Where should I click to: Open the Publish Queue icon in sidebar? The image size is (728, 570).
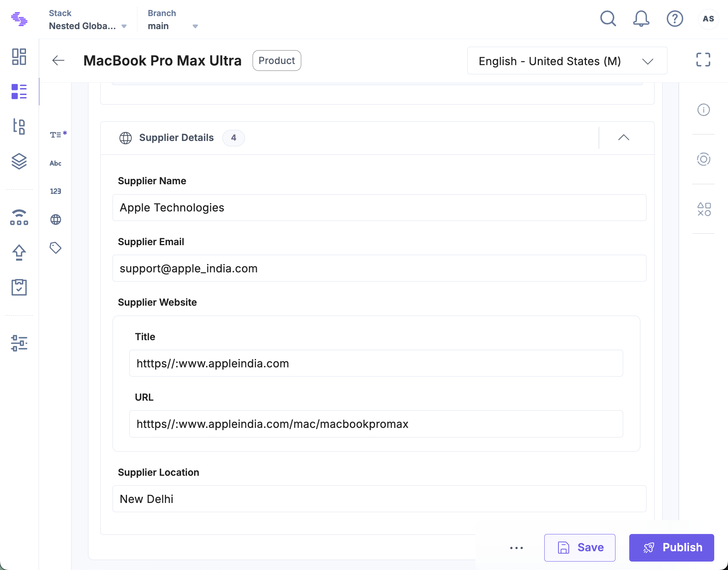tap(19, 217)
